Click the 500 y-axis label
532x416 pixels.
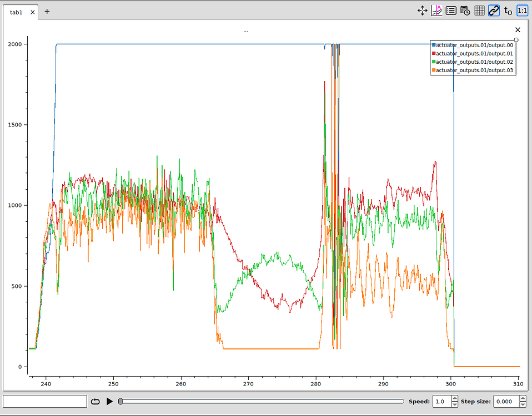(x=17, y=286)
